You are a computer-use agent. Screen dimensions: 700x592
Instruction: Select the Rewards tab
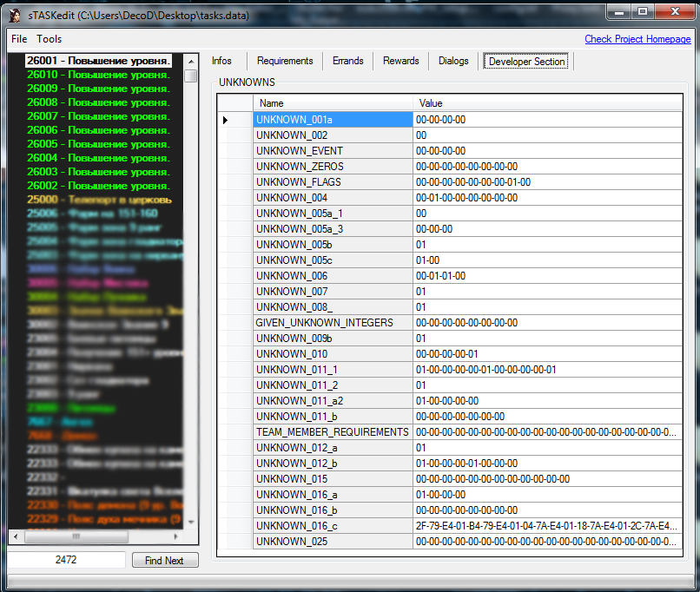coord(401,61)
